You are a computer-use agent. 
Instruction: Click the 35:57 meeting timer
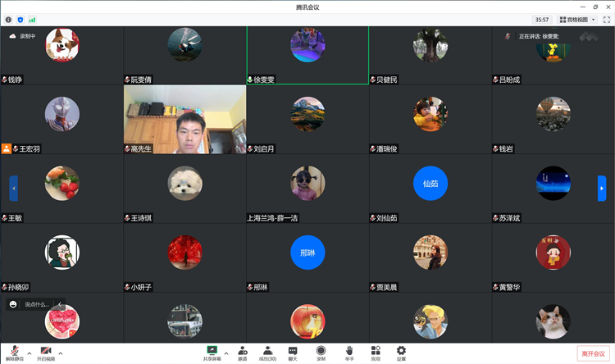tap(542, 20)
